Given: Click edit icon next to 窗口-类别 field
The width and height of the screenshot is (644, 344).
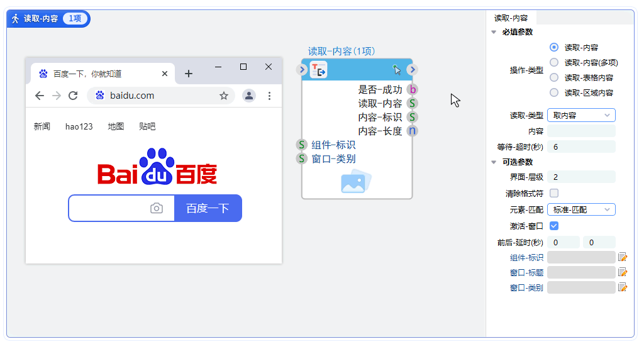Looking at the screenshot, I should (x=623, y=287).
